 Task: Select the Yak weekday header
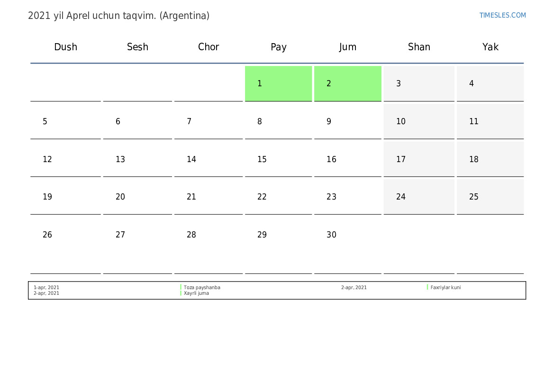[x=490, y=47]
